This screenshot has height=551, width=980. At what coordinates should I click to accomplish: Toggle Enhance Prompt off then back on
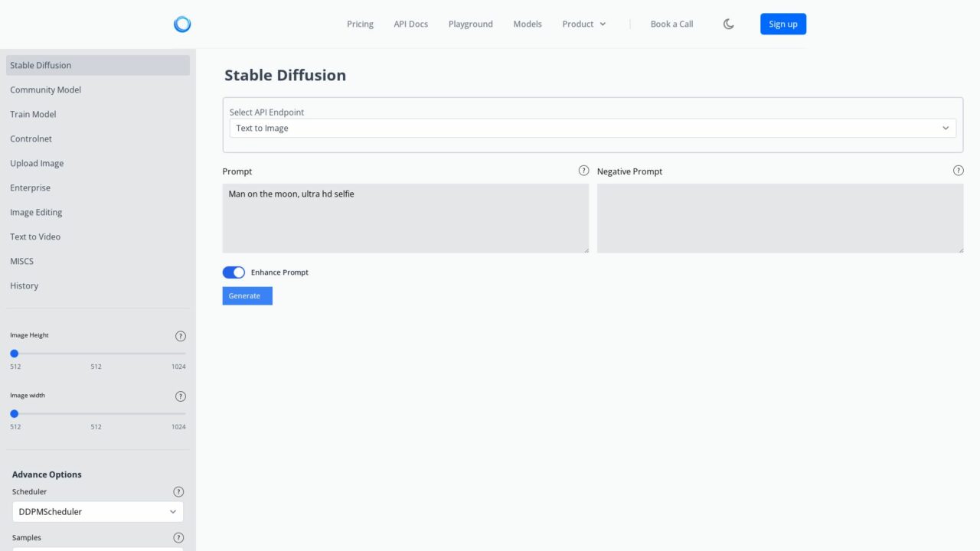(x=234, y=272)
